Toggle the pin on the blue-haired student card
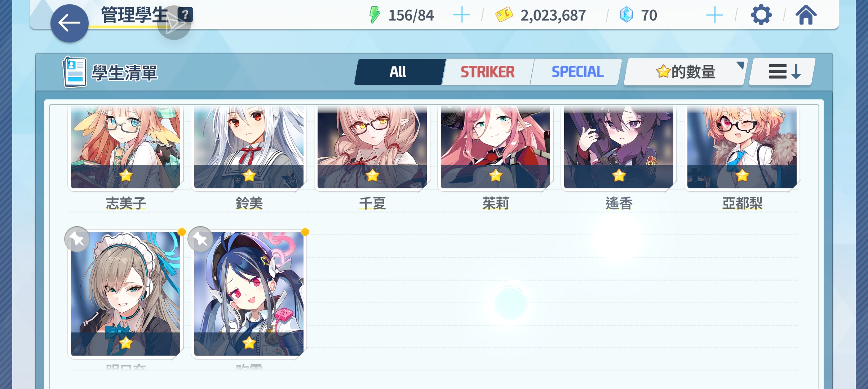This screenshot has height=389, width=868. click(200, 239)
